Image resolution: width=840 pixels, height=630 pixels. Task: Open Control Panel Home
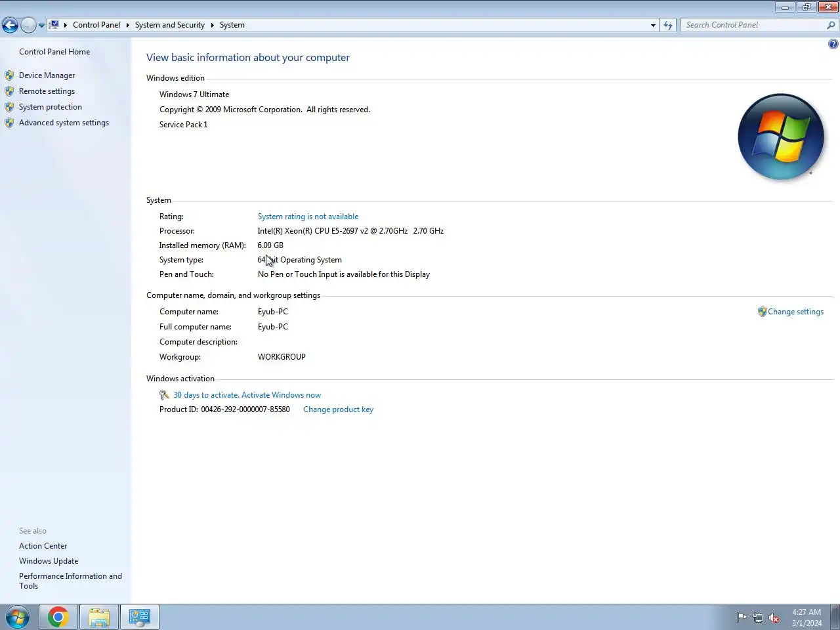click(54, 52)
